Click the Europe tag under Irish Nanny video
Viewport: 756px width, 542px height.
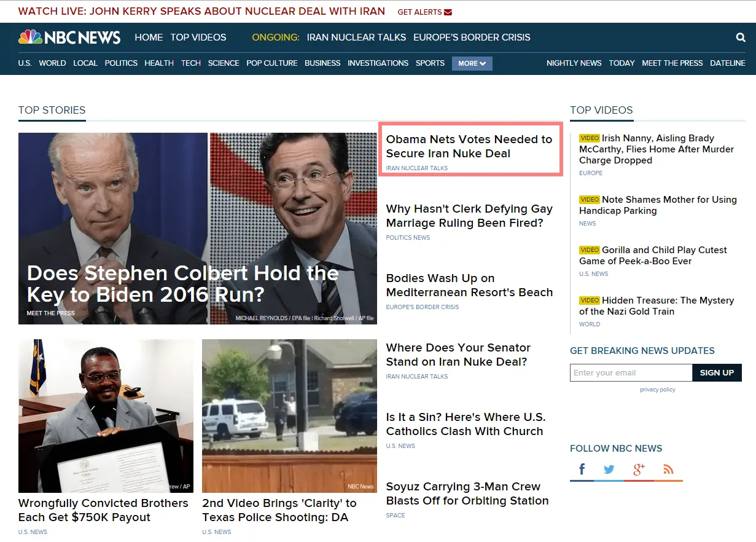coord(591,173)
